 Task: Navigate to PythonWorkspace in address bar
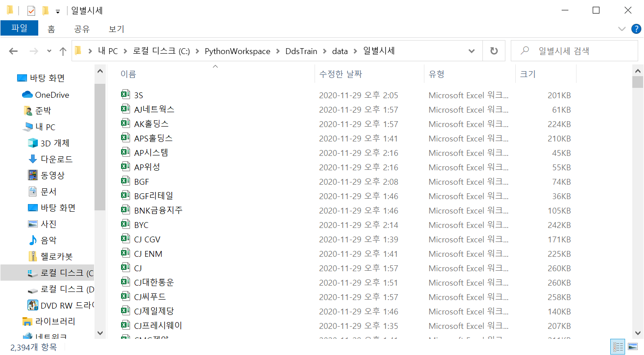(x=238, y=51)
